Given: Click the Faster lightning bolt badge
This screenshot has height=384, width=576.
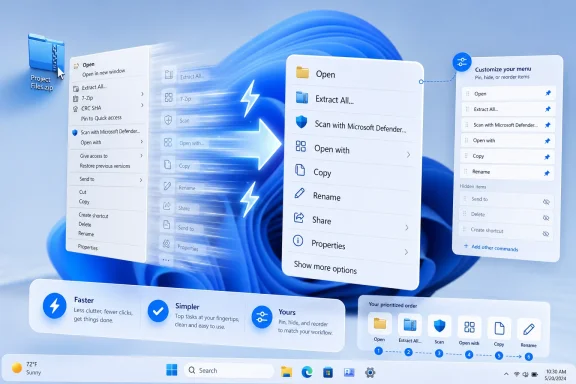Looking at the screenshot, I should coord(54,305).
